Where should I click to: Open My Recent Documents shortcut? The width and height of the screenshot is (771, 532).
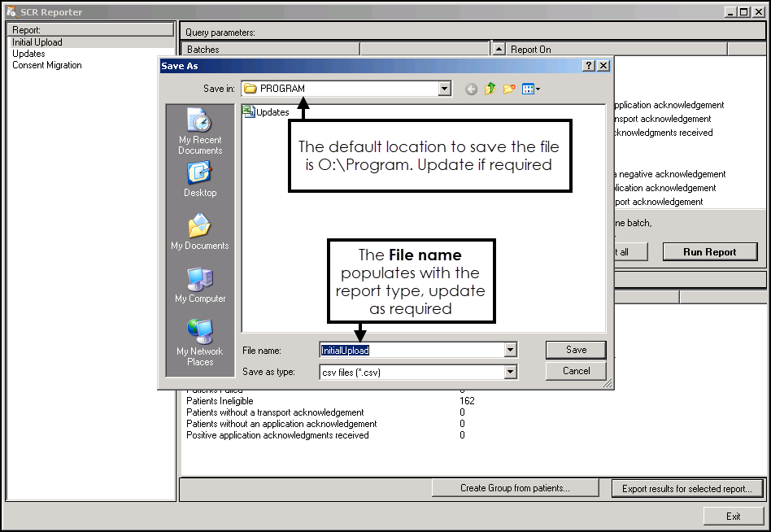[200, 130]
